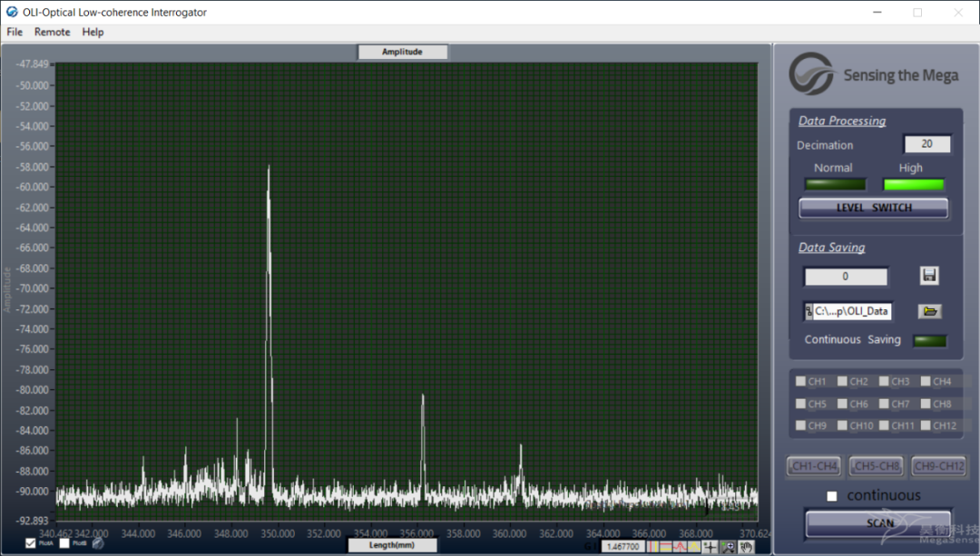
Task: Click the green High level indicator
Action: [913, 185]
